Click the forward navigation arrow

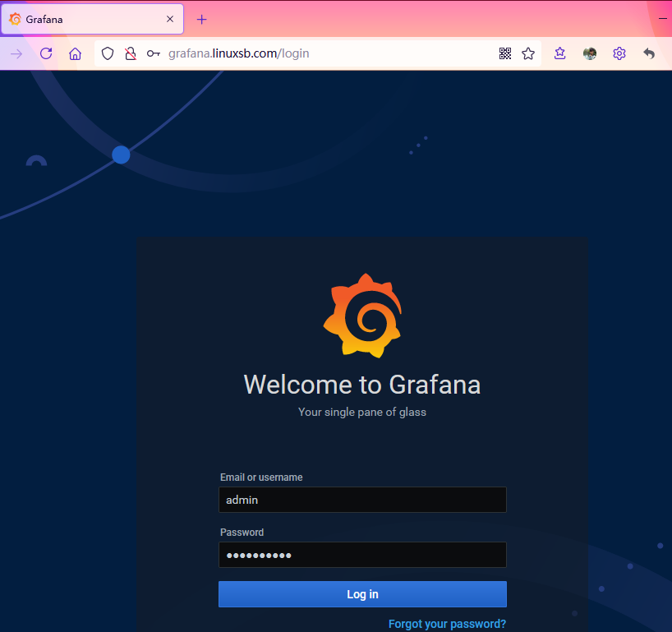[16, 53]
